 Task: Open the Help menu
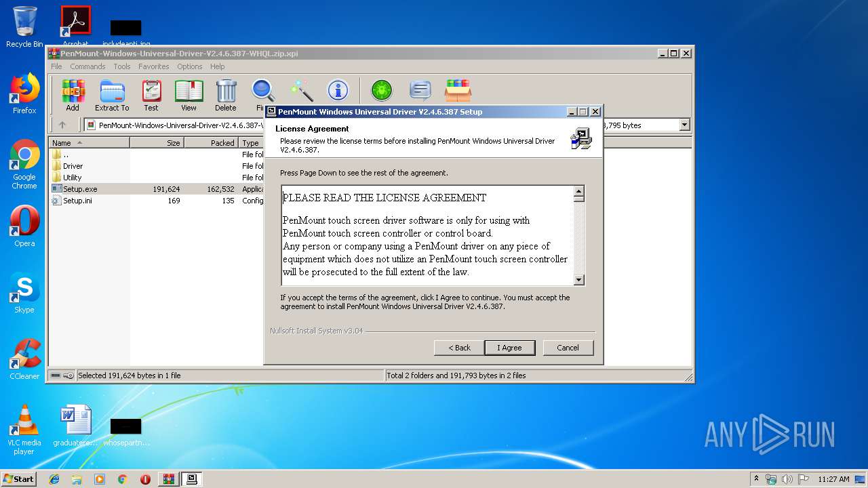pos(217,66)
